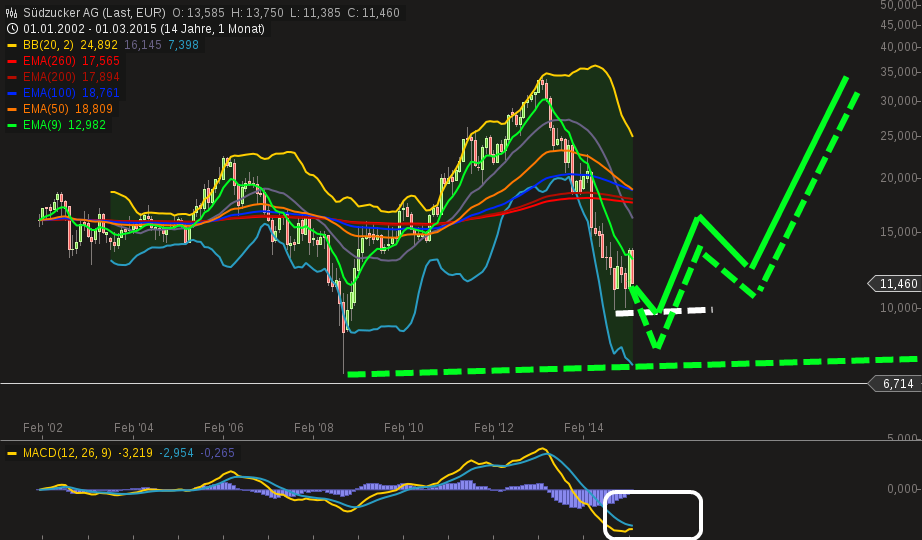
Task: Click the Bollinger lower value 7,398
Action: coord(183,45)
